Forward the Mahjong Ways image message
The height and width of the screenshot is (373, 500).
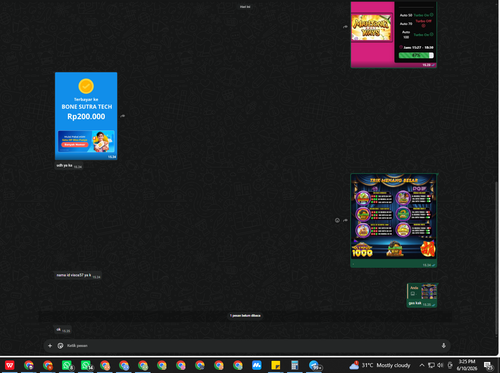click(x=345, y=27)
